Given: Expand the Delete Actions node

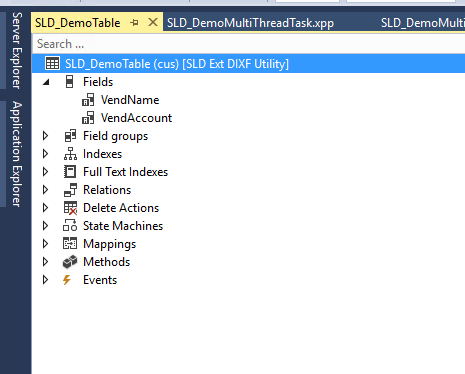Looking at the screenshot, I should [45, 208].
